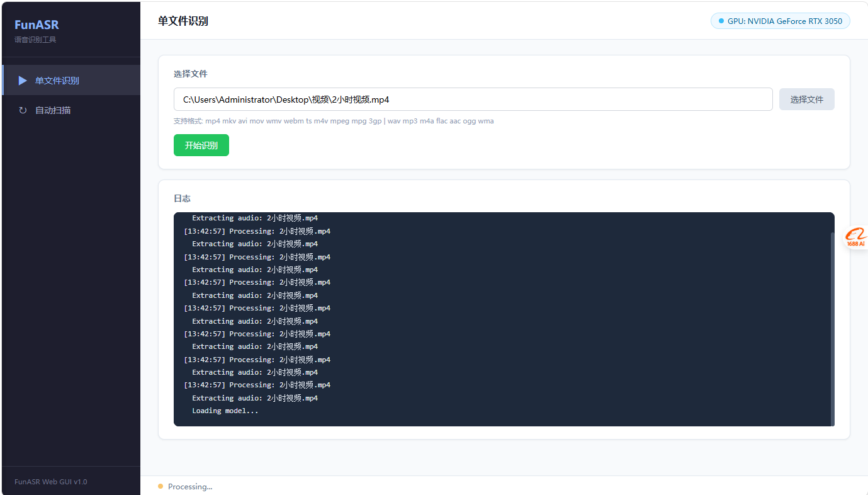The width and height of the screenshot is (868, 495).
Task: Focus the file path input field
Action: [473, 100]
